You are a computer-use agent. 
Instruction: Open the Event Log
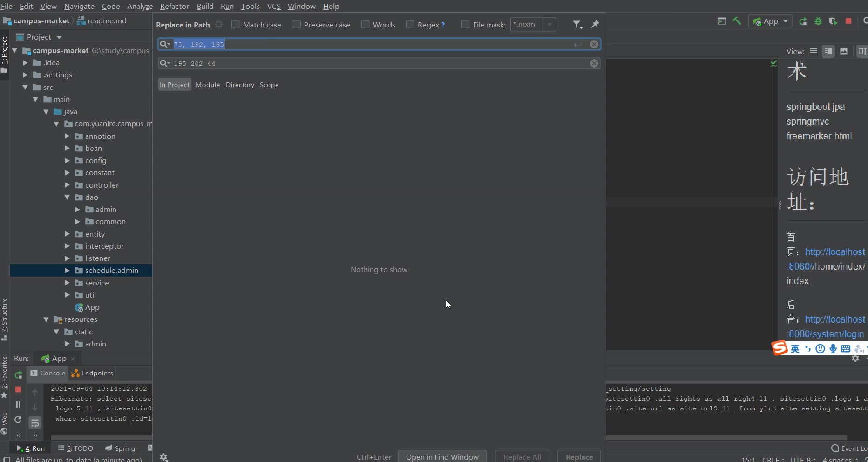pyautogui.click(x=849, y=448)
